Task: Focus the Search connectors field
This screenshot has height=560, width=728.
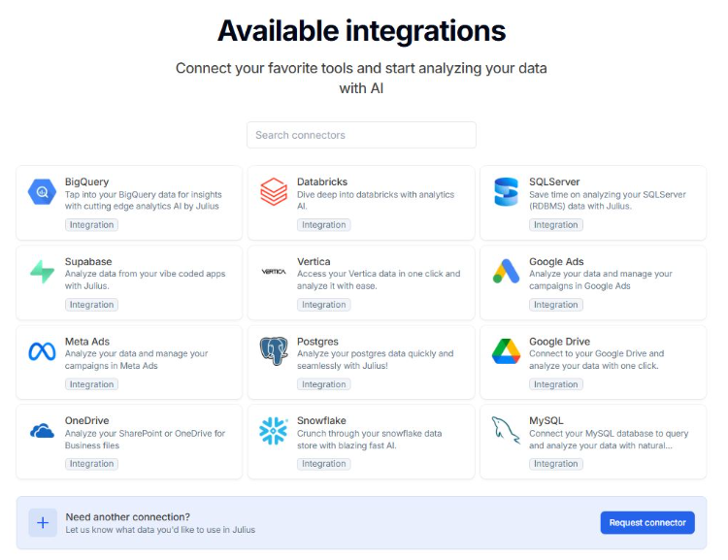Action: 361,135
